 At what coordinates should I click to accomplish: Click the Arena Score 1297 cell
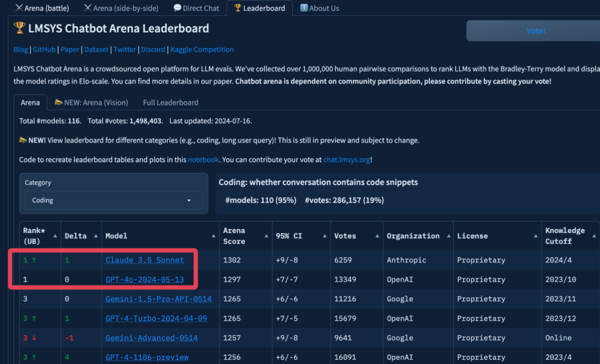232,280
